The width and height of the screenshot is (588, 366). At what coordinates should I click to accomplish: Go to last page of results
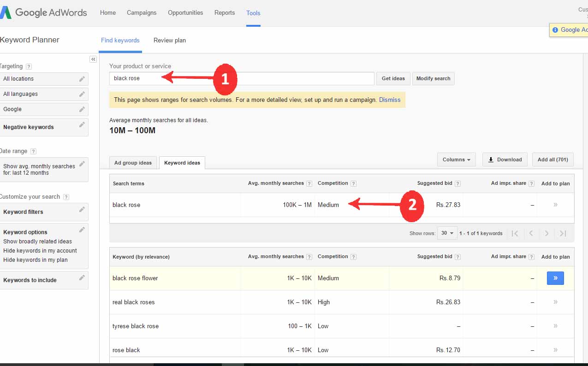point(563,233)
